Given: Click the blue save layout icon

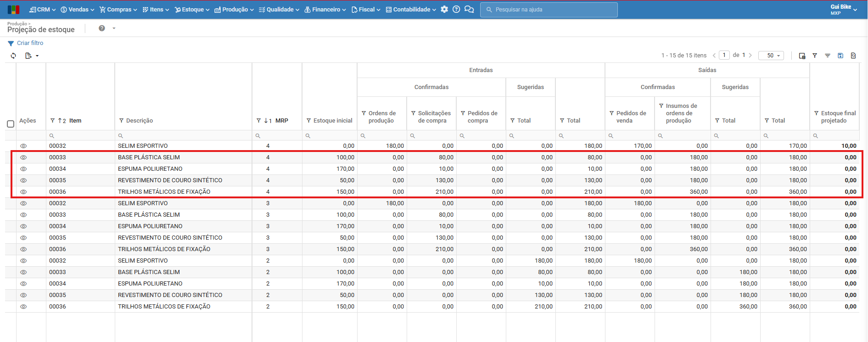Looking at the screenshot, I should coord(840,56).
